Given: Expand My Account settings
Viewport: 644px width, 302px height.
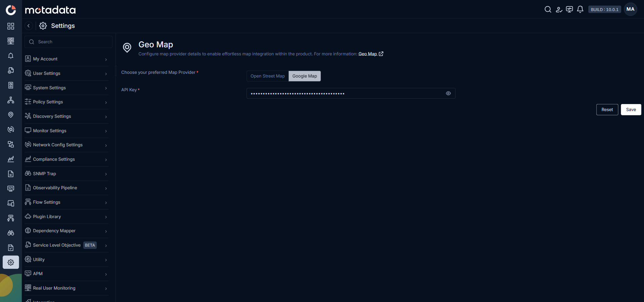Looking at the screenshot, I should (x=66, y=59).
